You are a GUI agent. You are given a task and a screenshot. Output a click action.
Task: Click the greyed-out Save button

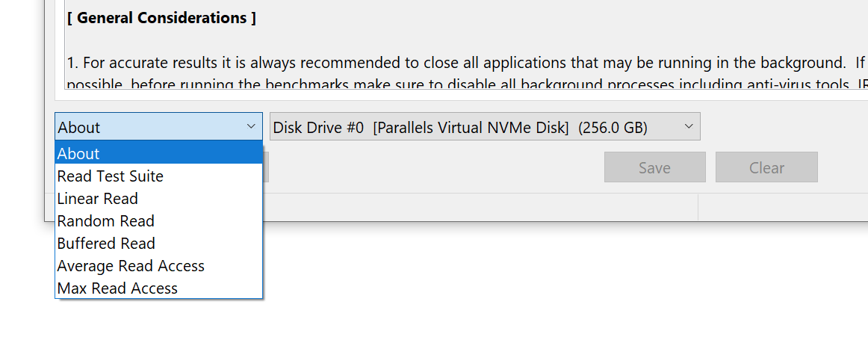click(x=655, y=167)
